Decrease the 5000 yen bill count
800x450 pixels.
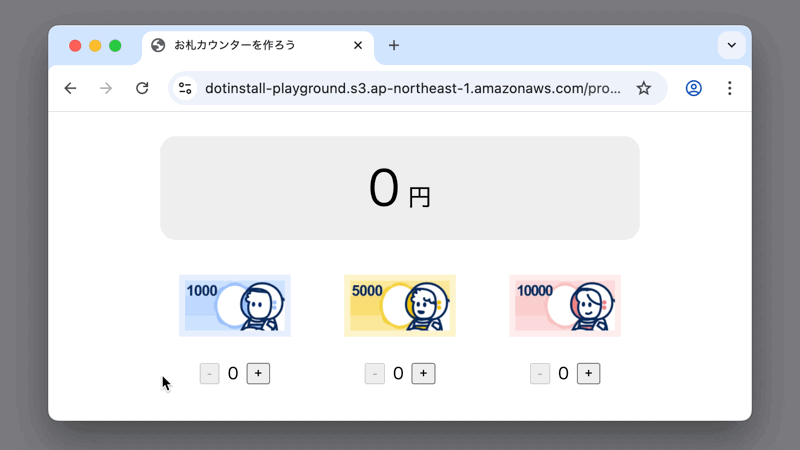(x=375, y=373)
